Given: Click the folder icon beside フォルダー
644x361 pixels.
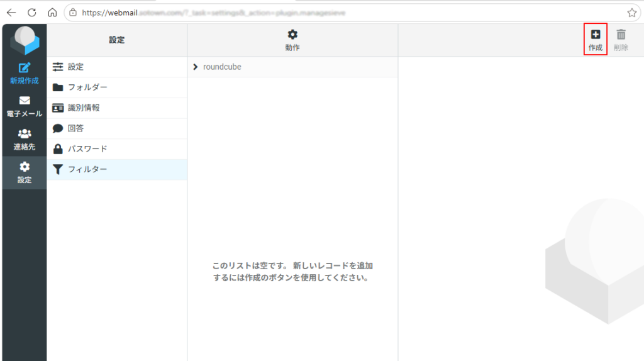Looking at the screenshot, I should pos(58,87).
